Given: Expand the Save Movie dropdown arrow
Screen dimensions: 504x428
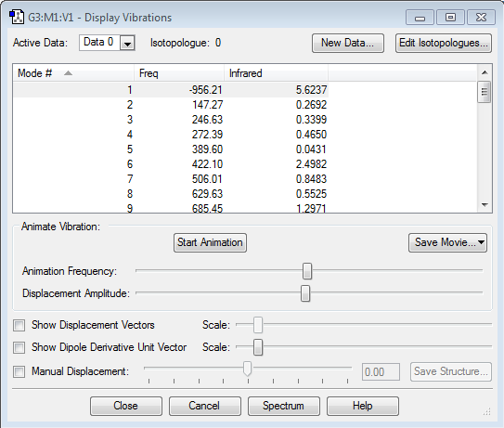Looking at the screenshot, I should pyautogui.click(x=481, y=242).
